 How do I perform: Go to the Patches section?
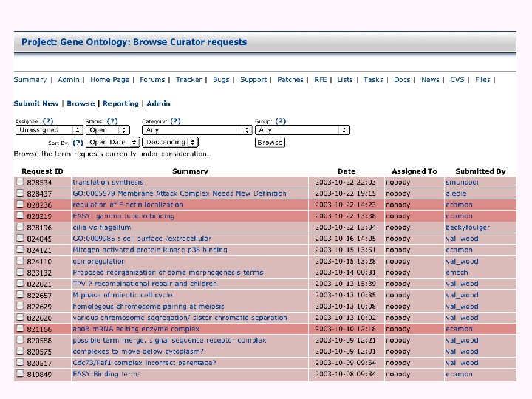(290, 79)
